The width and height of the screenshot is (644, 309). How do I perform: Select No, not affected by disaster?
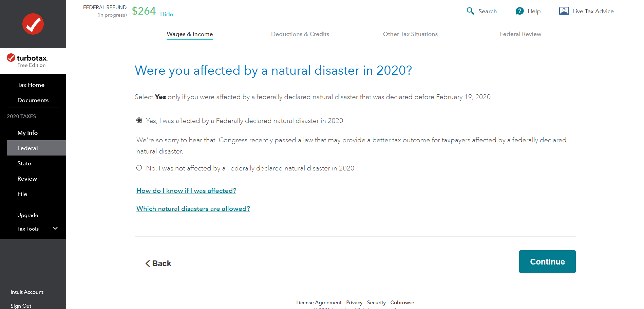(x=139, y=168)
